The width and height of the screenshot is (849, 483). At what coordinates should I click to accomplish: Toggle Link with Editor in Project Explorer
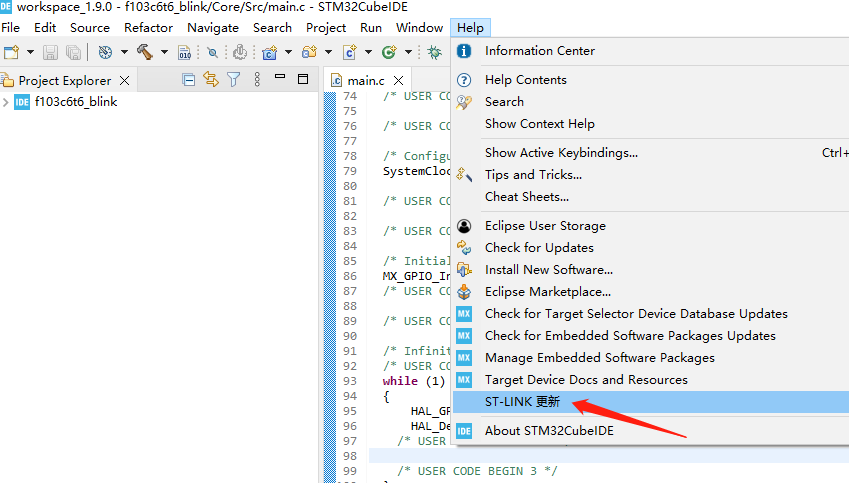211,80
